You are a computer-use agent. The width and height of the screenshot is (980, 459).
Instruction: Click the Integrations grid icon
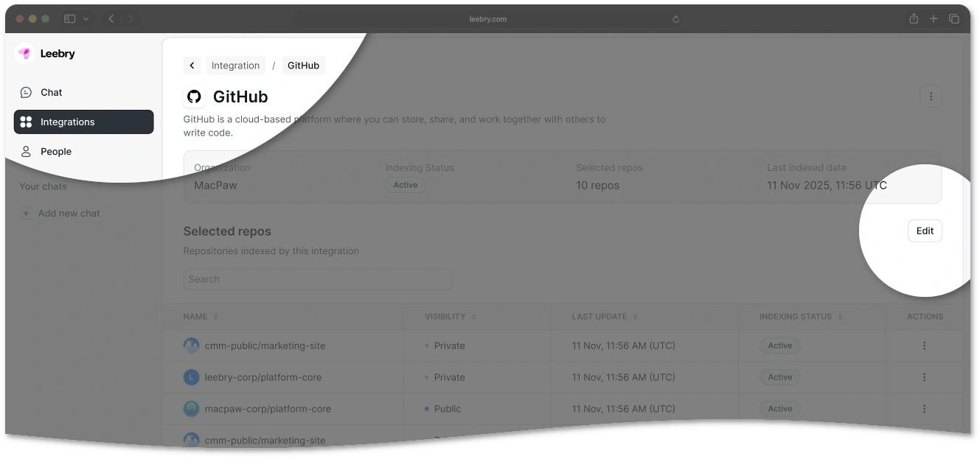[x=26, y=122]
